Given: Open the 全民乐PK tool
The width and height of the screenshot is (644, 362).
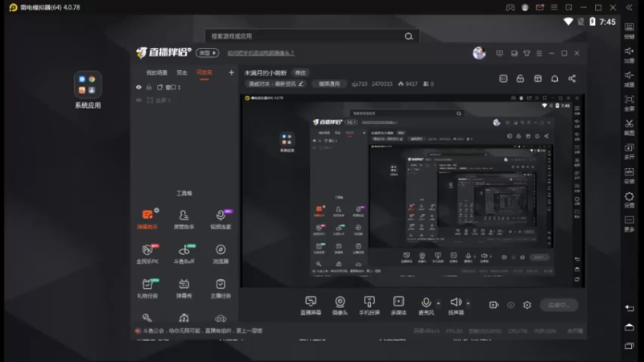Looking at the screenshot, I should click(147, 253).
